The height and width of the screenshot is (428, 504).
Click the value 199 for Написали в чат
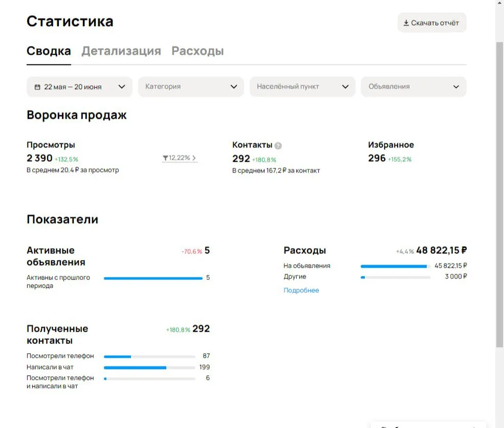(x=205, y=367)
